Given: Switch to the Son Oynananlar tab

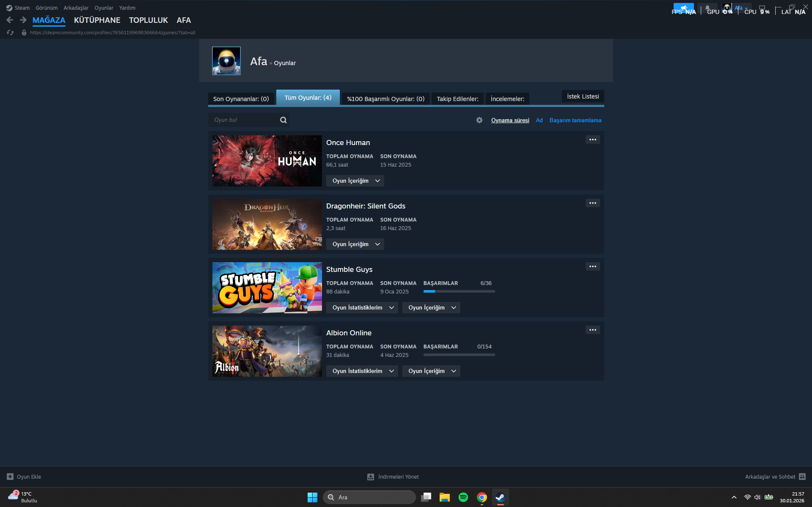Looking at the screenshot, I should [241, 99].
